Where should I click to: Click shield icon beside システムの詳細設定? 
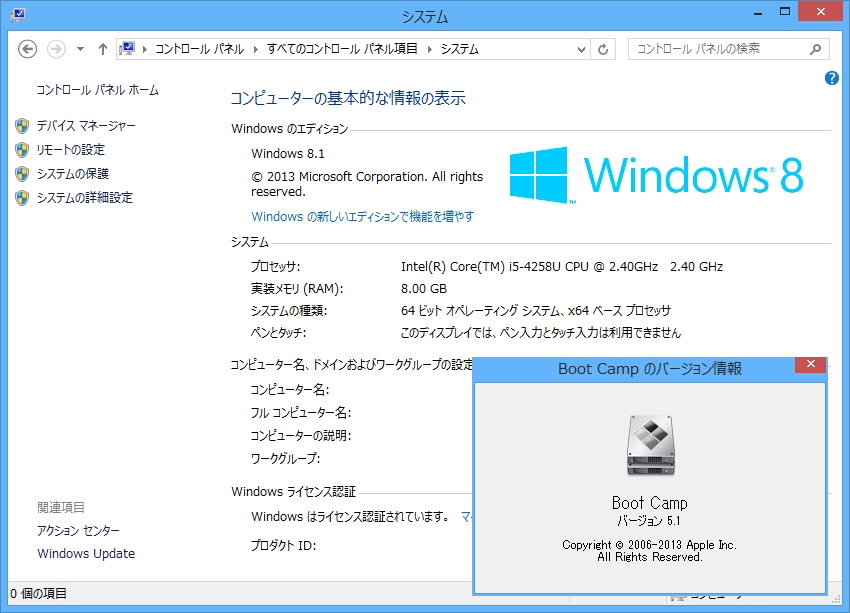(22, 197)
